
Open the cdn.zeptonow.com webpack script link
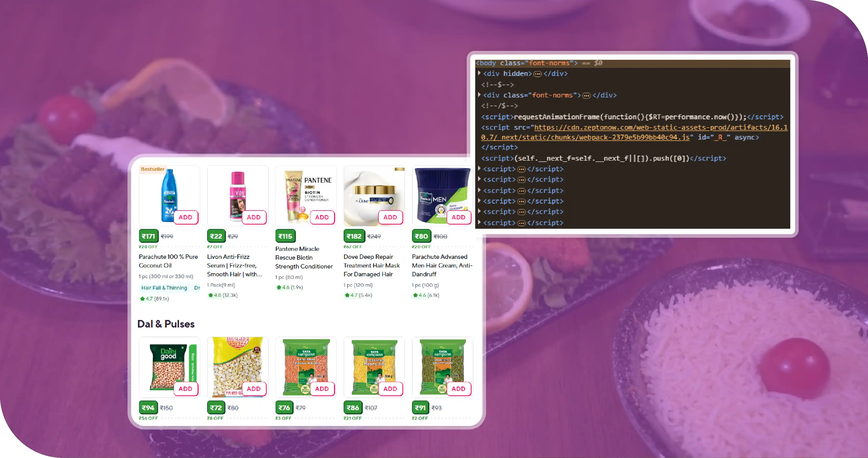pos(634,132)
